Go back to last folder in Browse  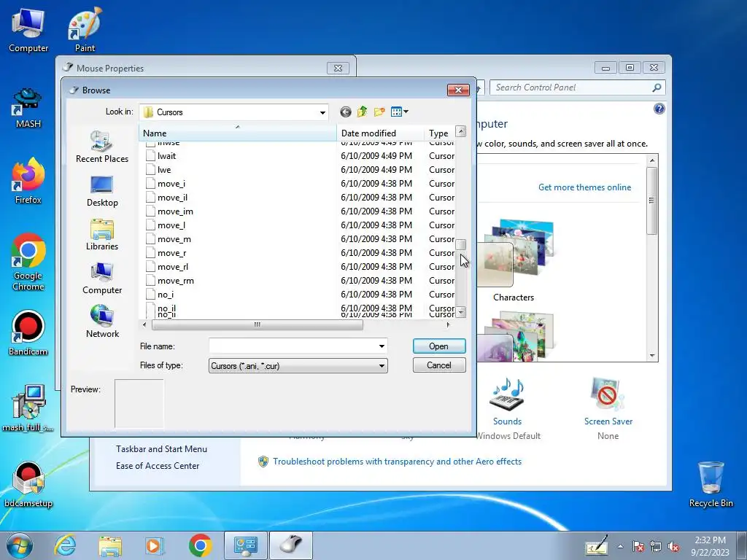(345, 112)
